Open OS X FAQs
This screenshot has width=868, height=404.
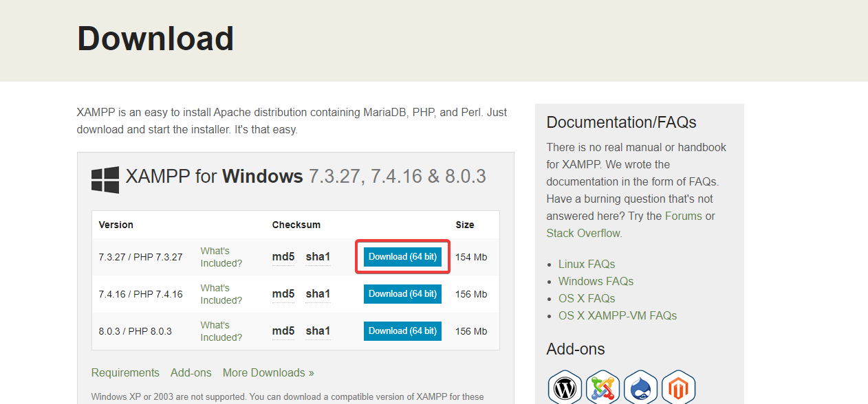[587, 298]
